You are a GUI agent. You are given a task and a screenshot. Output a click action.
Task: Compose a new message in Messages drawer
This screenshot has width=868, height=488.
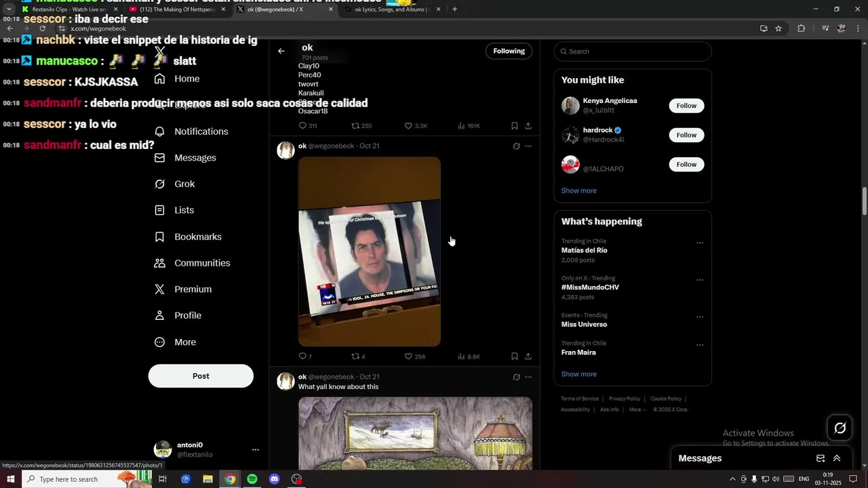(x=821, y=458)
